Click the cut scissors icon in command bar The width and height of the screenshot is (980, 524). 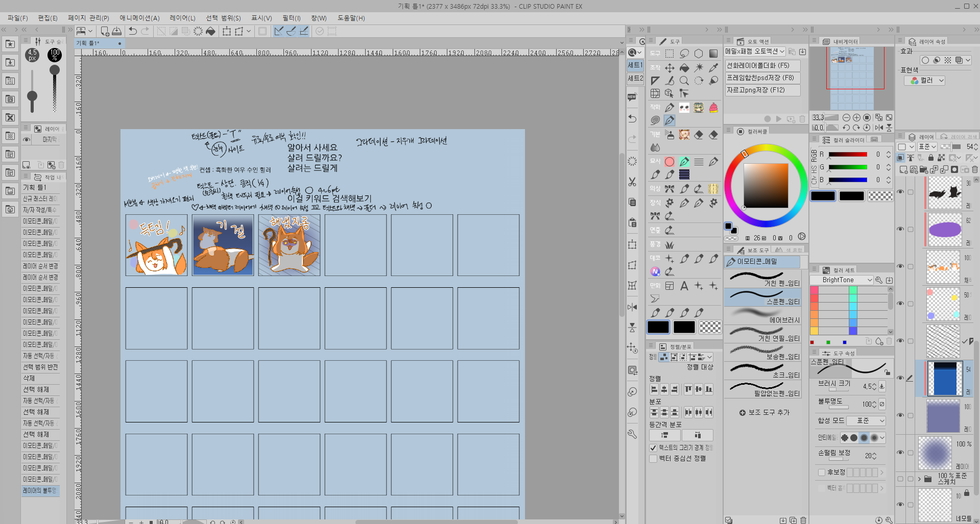pos(632,182)
